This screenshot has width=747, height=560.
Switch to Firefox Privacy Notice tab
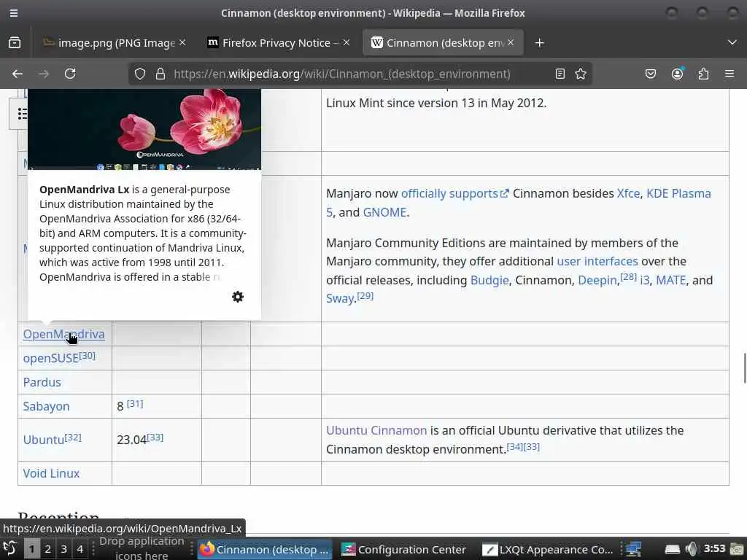coord(279,43)
